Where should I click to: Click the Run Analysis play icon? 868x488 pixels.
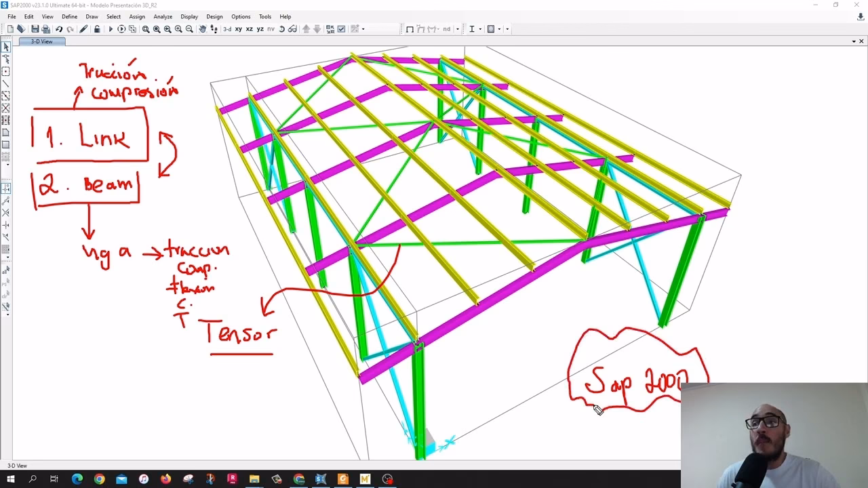pos(111,29)
